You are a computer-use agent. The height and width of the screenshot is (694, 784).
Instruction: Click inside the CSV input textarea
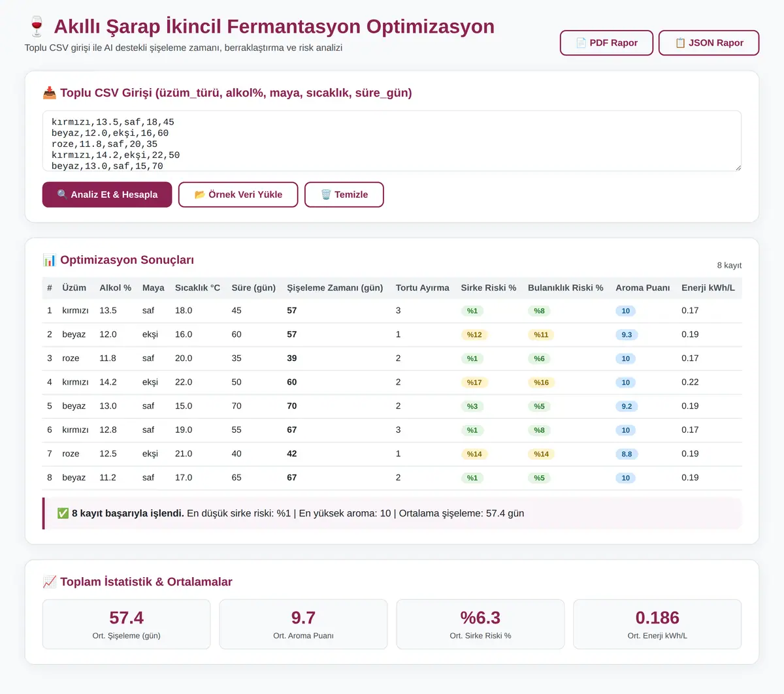(x=392, y=141)
